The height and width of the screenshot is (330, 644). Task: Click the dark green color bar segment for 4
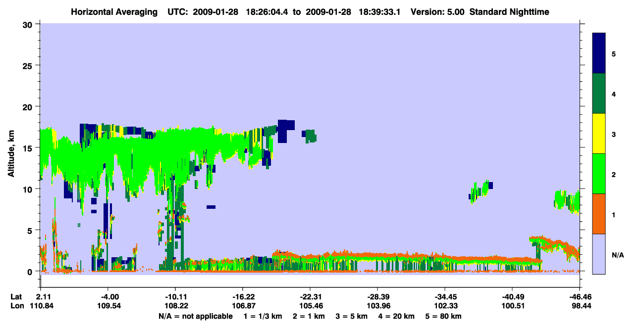coord(599,94)
